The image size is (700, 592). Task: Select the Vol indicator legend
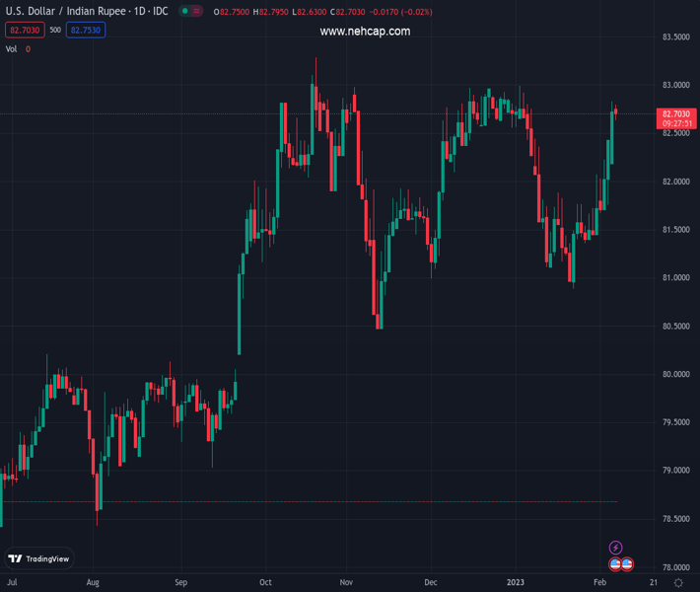12,48
